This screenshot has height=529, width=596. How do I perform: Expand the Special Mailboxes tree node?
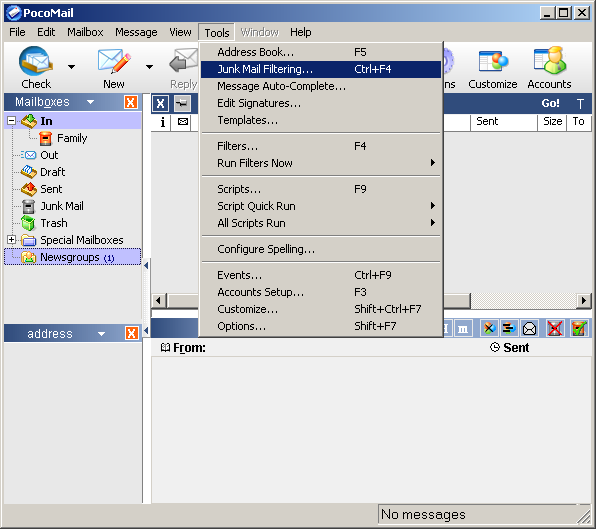11,240
